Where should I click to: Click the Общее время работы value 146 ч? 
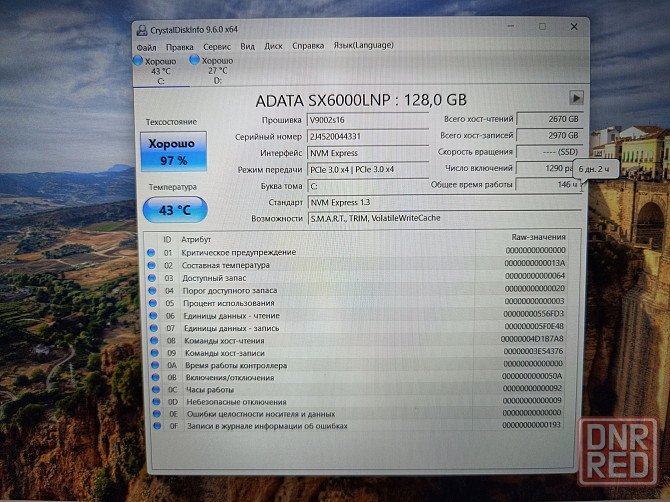(549, 185)
